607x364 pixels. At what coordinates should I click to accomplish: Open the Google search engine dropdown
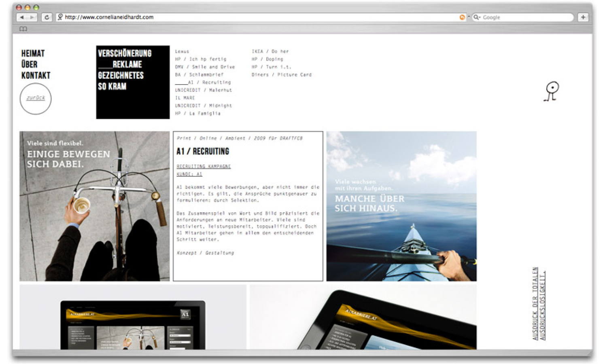478,17
